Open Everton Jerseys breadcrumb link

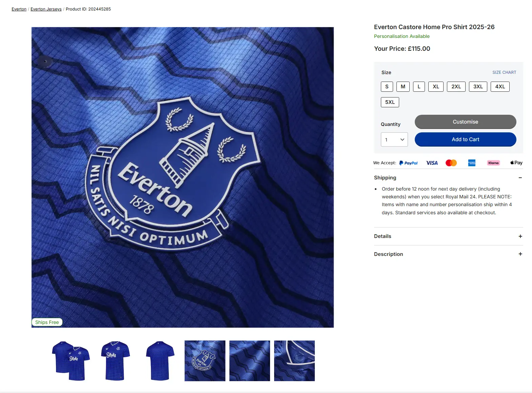coord(46,9)
